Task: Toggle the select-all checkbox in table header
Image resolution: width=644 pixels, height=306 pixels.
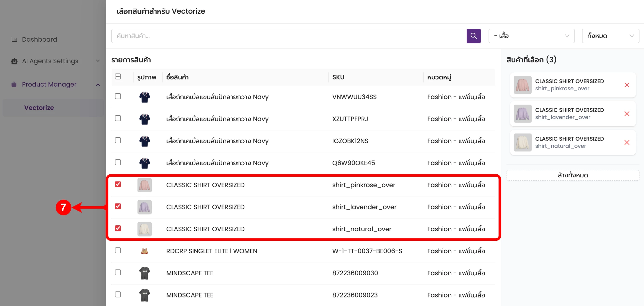Action: 118,76
